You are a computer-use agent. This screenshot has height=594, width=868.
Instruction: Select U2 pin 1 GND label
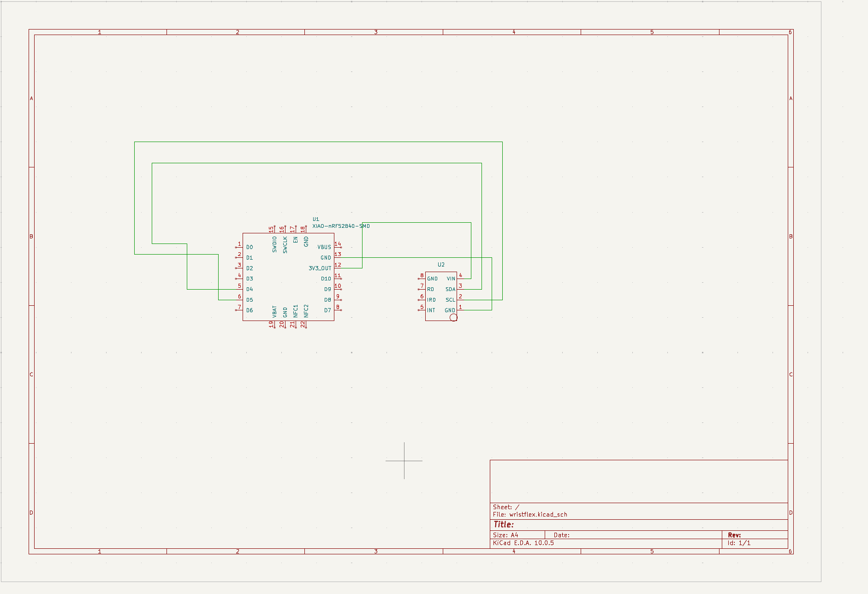click(450, 311)
